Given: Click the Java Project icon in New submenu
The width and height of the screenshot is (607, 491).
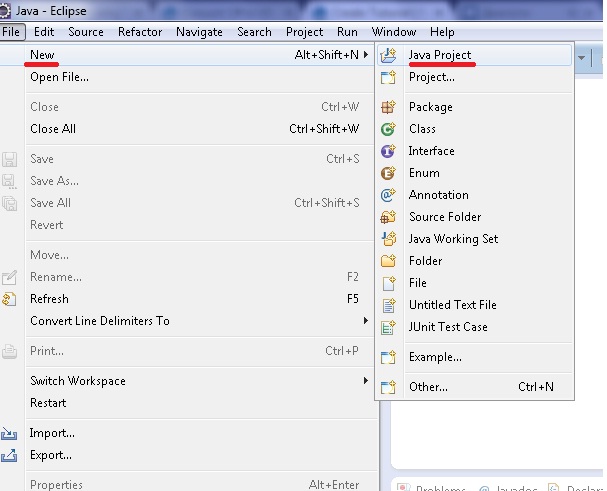Looking at the screenshot, I should (388, 56).
